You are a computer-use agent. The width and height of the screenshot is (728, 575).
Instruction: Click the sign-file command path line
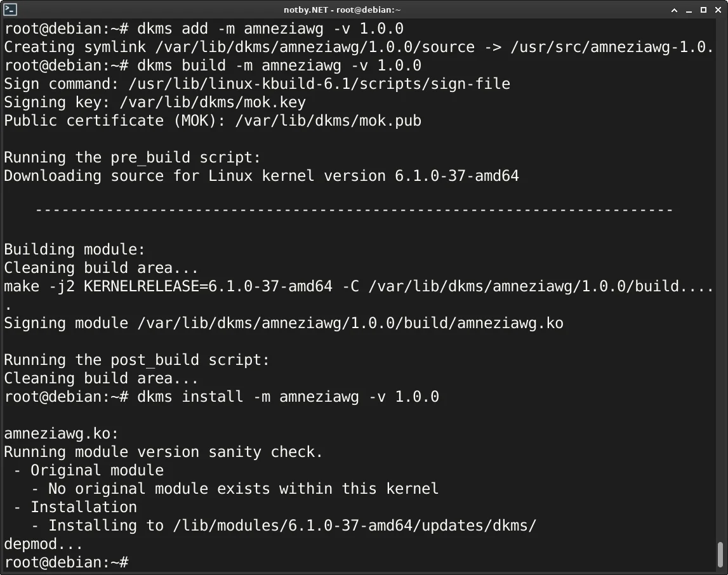[x=257, y=84]
